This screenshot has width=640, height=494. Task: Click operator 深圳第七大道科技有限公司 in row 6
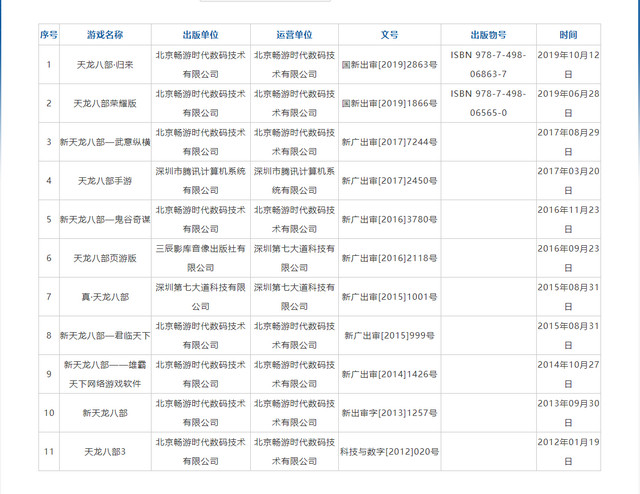tap(294, 258)
